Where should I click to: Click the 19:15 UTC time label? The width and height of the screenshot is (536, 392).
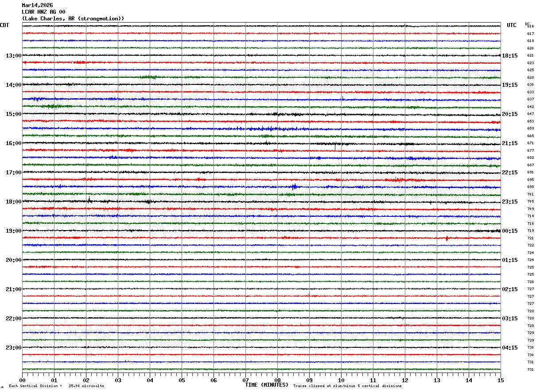coord(510,85)
